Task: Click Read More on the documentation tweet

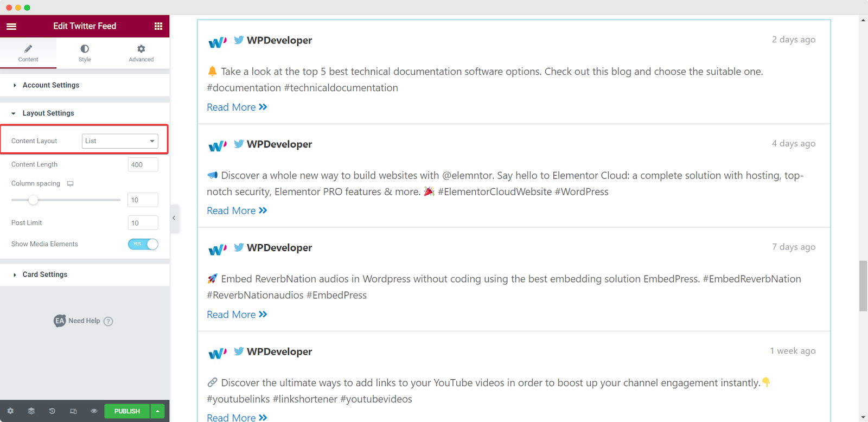Action: pyautogui.click(x=237, y=107)
